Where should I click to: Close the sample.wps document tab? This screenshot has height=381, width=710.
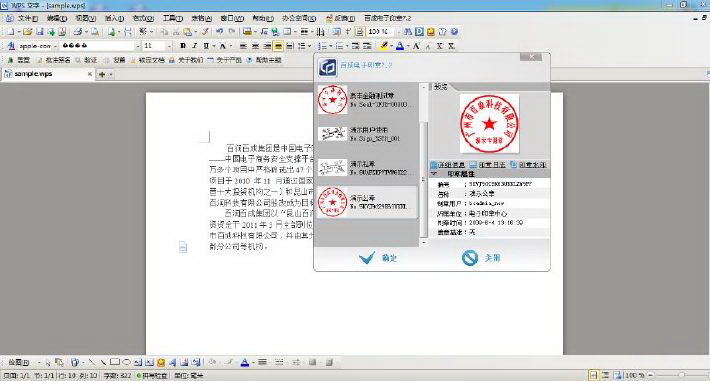(x=90, y=74)
